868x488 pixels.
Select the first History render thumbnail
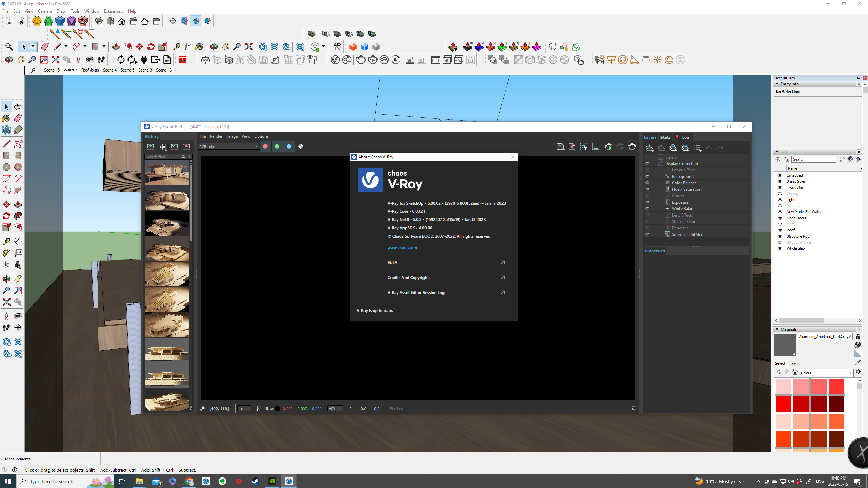tap(166, 173)
